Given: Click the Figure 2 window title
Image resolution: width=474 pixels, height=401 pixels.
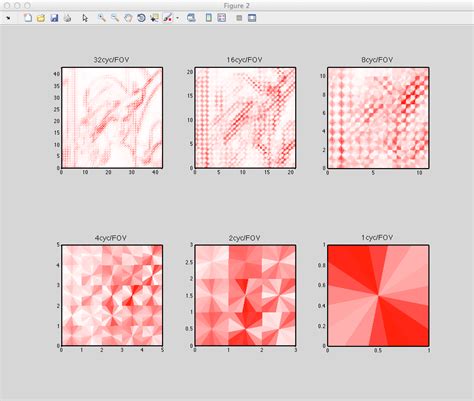Looking at the screenshot, I should pyautogui.click(x=237, y=6).
